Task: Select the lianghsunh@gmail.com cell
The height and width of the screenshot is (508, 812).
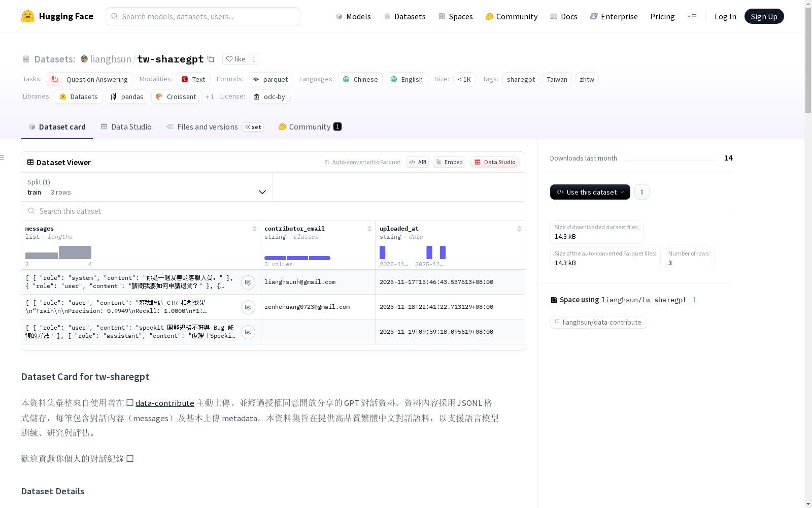Action: [318, 282]
